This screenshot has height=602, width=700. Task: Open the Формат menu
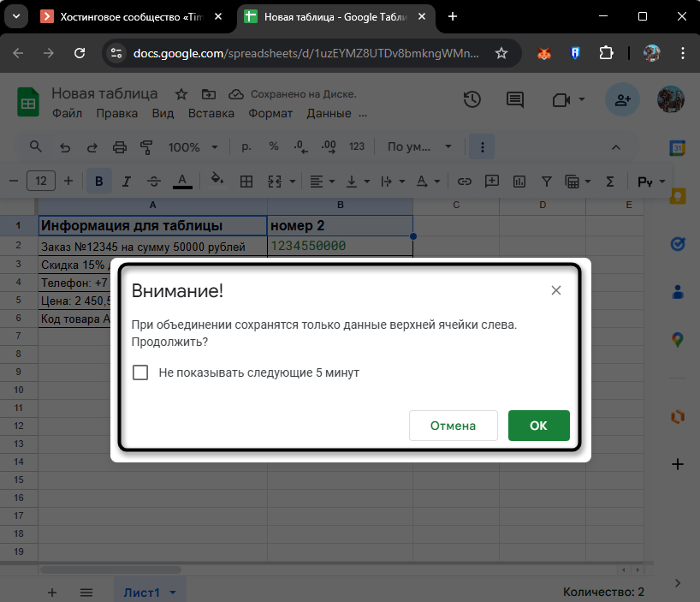click(x=270, y=113)
